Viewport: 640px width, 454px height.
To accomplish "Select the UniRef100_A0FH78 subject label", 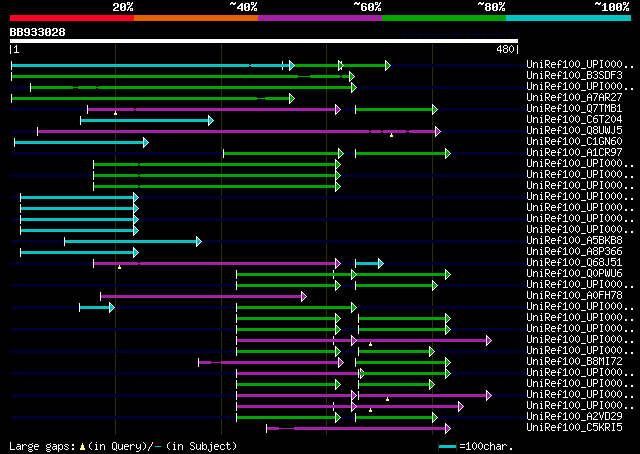I will [574, 296].
